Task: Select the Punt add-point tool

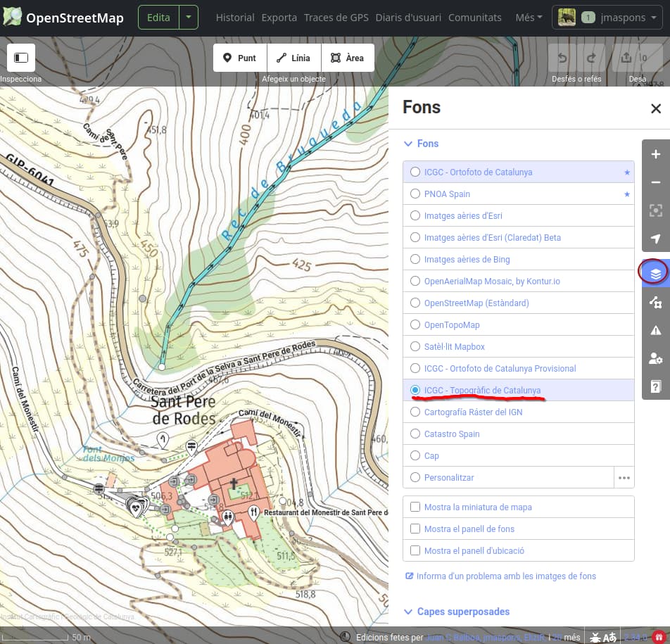Action: pyautogui.click(x=240, y=58)
